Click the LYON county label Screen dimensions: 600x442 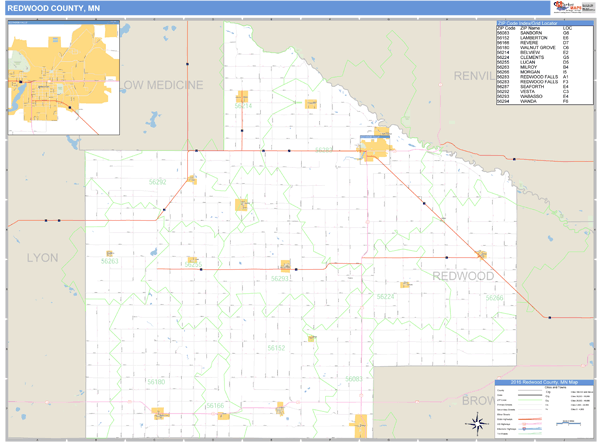[42, 258]
